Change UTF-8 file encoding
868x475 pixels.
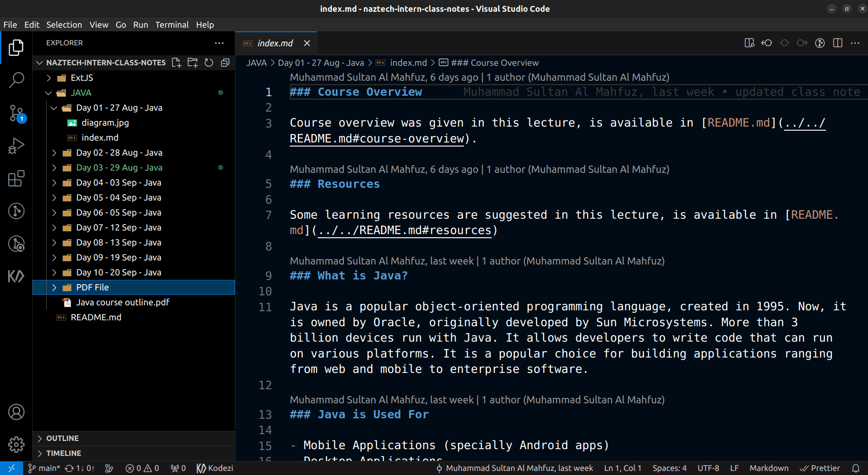click(x=708, y=468)
